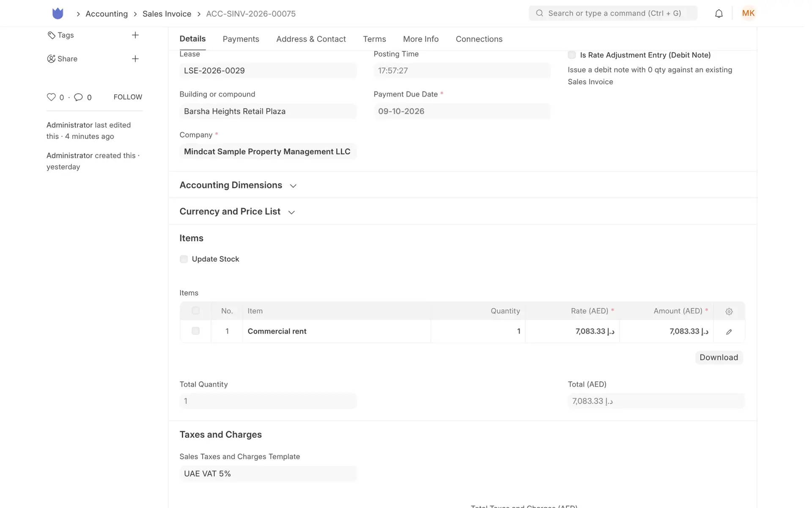This screenshot has width=812, height=508.
Task: Click FOLLOW to follow this invoice
Action: (x=128, y=97)
